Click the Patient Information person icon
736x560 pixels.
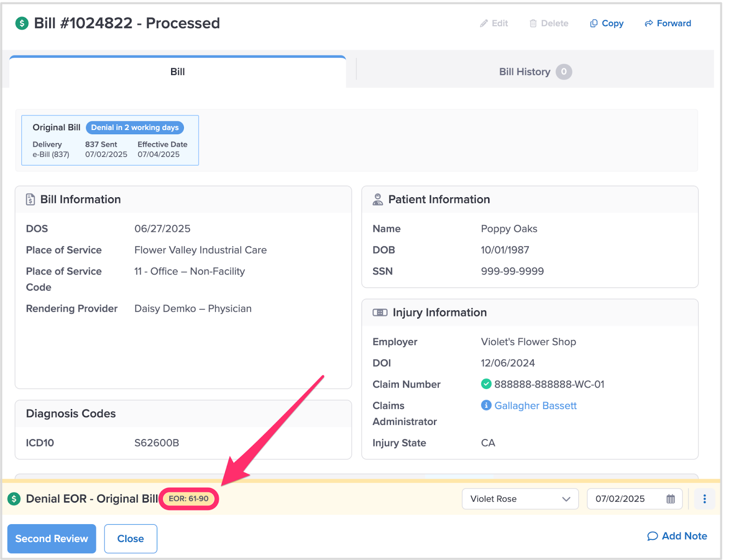(378, 200)
